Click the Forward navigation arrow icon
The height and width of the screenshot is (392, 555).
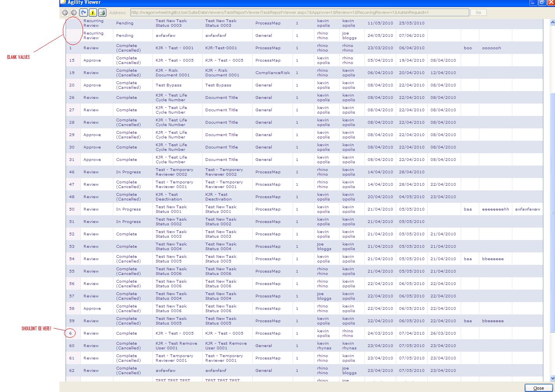click(x=74, y=12)
